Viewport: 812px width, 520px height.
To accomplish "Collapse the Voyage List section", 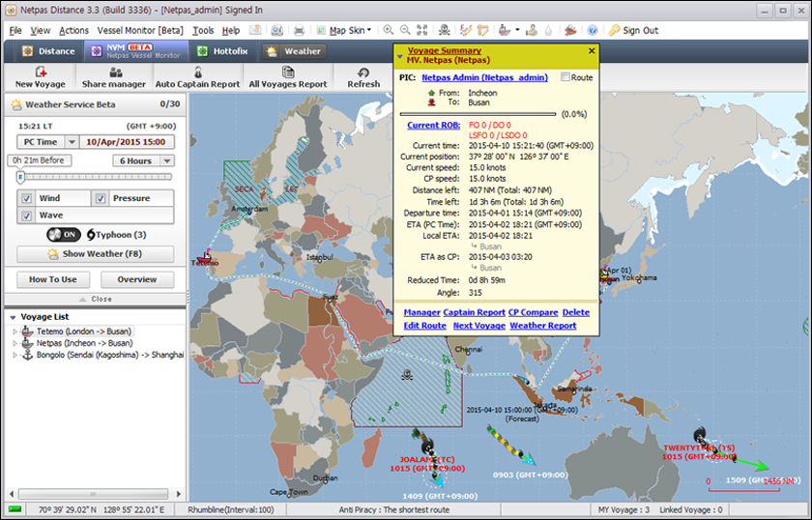I will click(13, 317).
